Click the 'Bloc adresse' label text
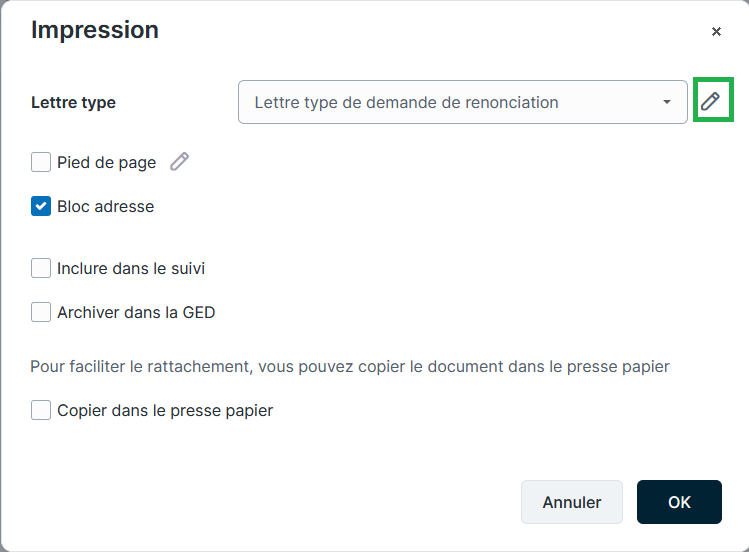Screen dimensions: 749x552 [x=105, y=207]
